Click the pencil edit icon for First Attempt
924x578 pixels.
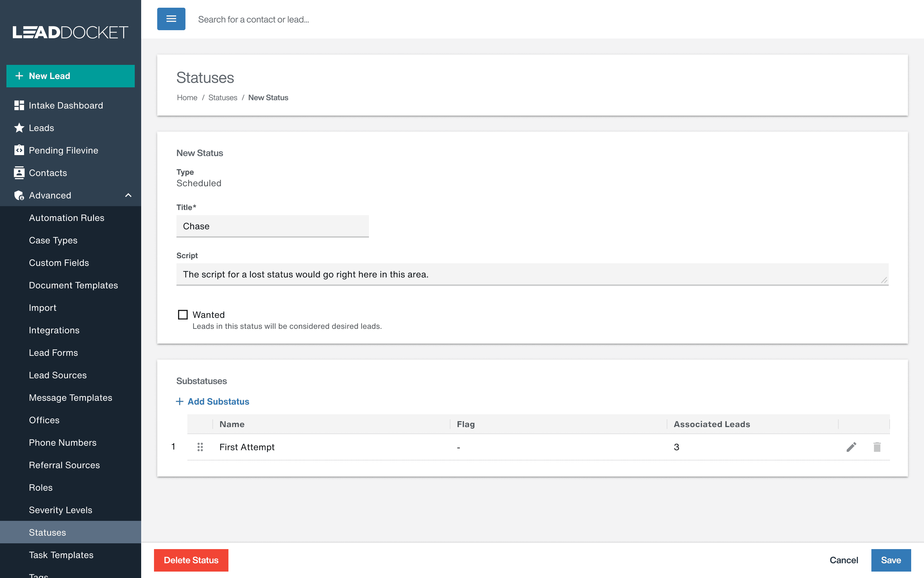851,446
